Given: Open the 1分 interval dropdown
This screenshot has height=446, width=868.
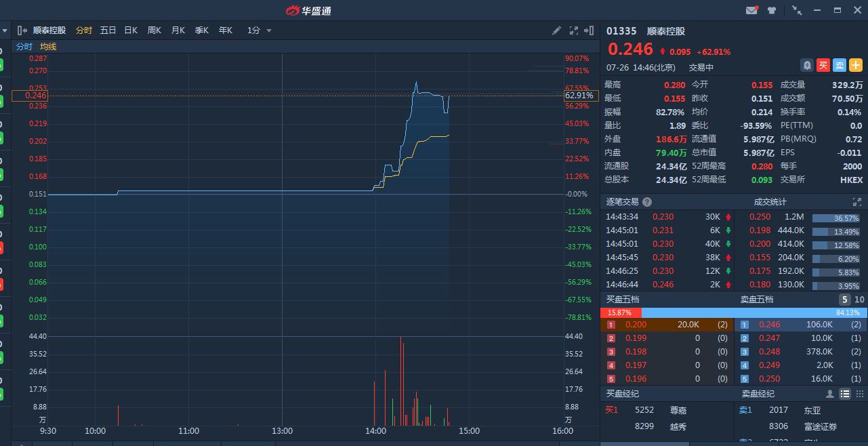Looking at the screenshot, I should point(260,31).
